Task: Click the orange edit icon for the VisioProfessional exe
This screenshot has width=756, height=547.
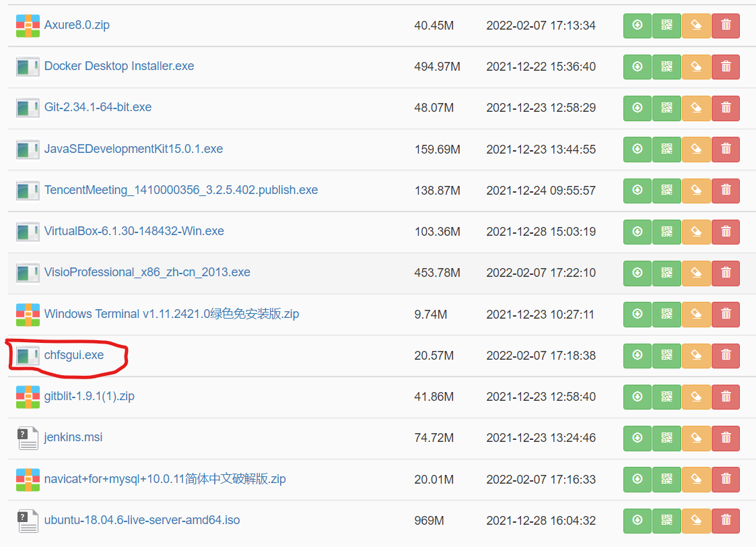Action: coord(696,273)
